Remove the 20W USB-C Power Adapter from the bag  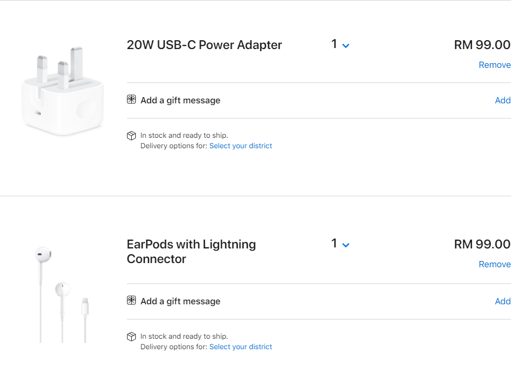(x=494, y=65)
